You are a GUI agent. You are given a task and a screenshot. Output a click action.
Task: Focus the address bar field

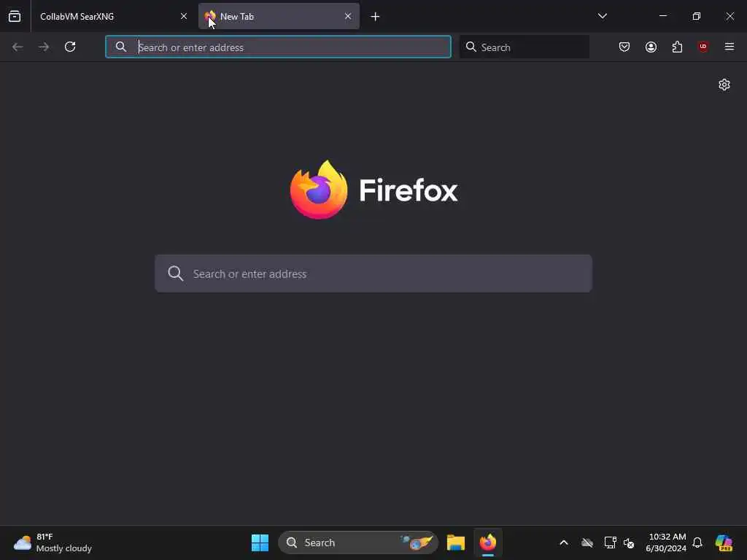(x=278, y=47)
